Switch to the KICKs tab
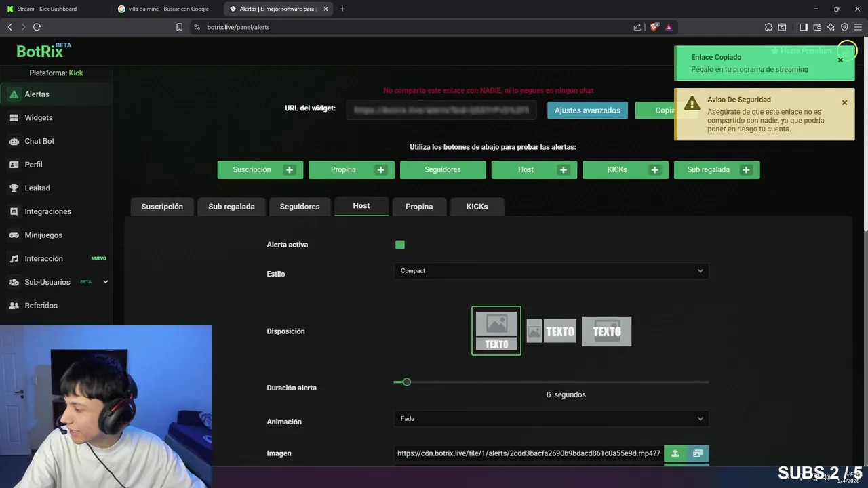 pos(477,207)
